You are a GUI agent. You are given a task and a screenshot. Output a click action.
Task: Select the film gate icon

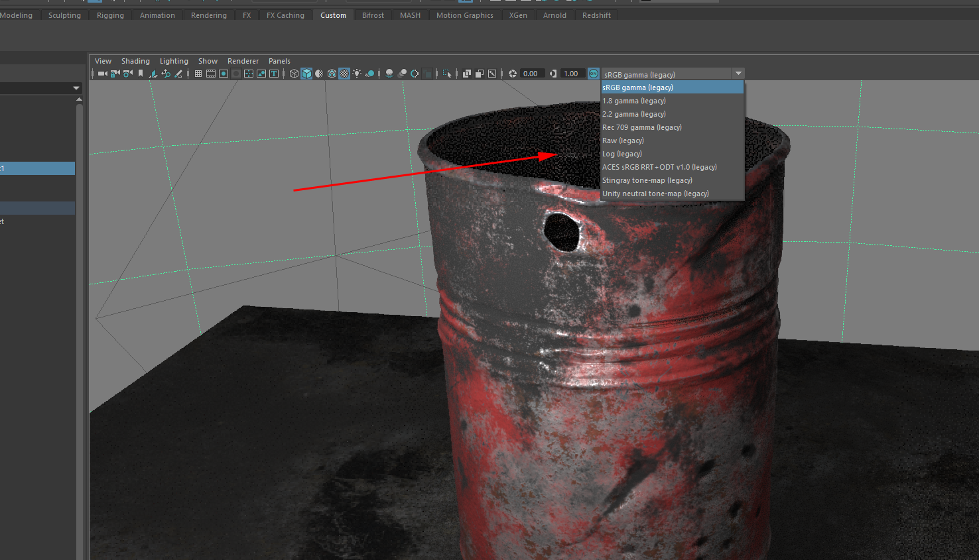(211, 73)
